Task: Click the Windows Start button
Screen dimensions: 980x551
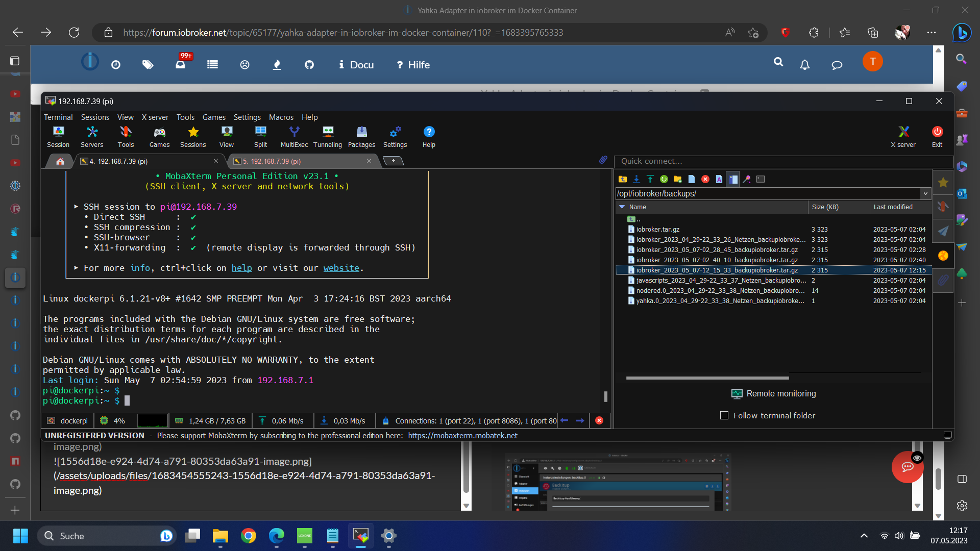Action: click(x=20, y=536)
